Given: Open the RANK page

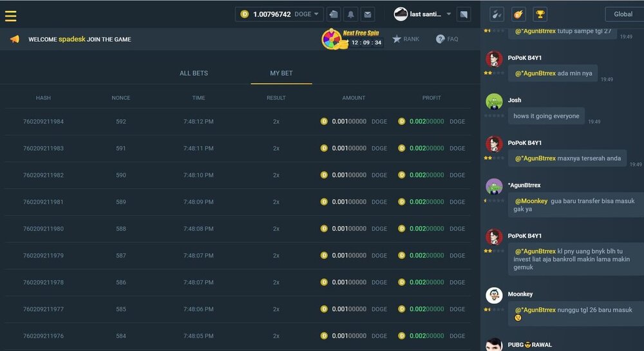Looking at the screenshot, I should (406, 39).
